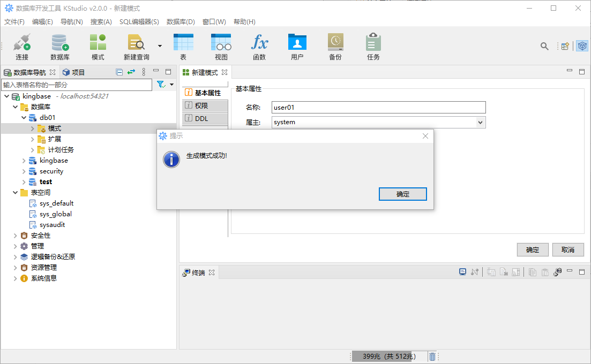Click the memory usage heap status bar
The height and width of the screenshot is (364, 591).
pyautogui.click(x=389, y=357)
